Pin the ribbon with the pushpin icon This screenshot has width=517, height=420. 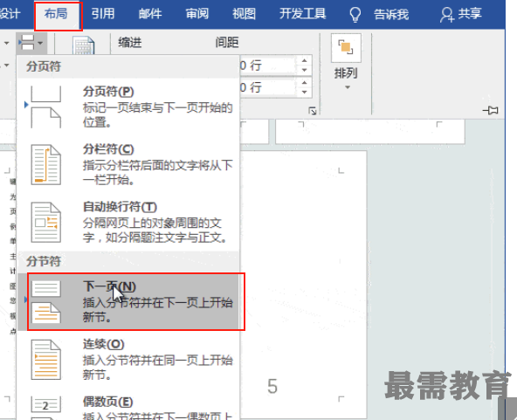point(491,110)
